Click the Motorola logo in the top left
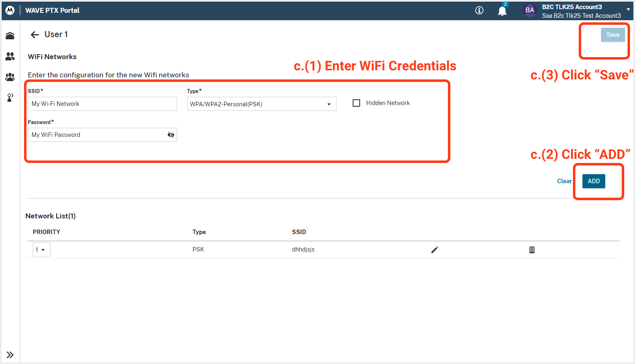This screenshot has width=635, height=364. click(9, 10)
